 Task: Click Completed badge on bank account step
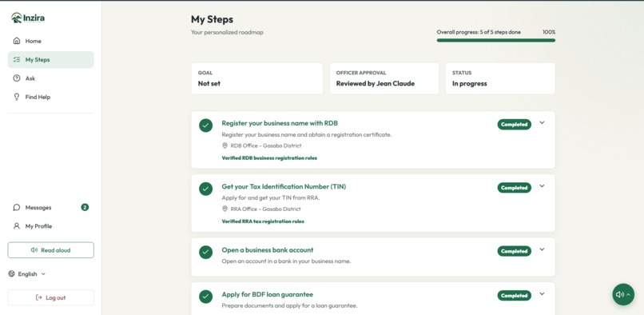515,251
